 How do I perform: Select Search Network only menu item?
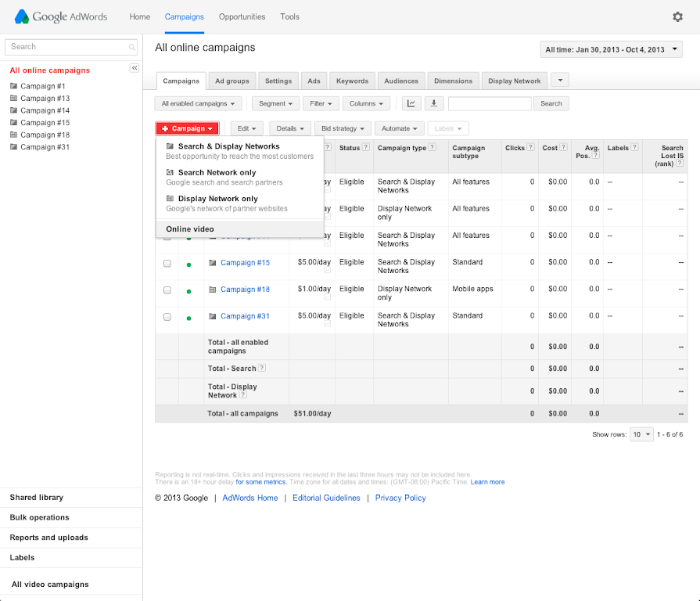[240, 178]
